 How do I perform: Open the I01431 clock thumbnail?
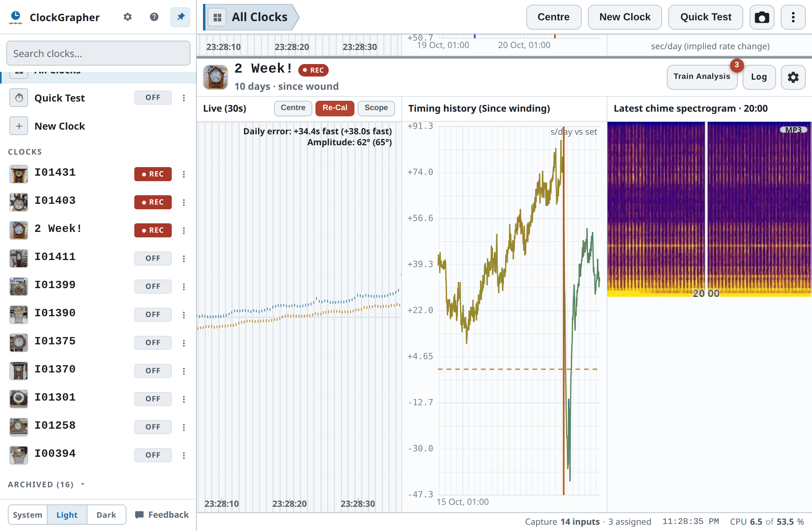point(19,174)
